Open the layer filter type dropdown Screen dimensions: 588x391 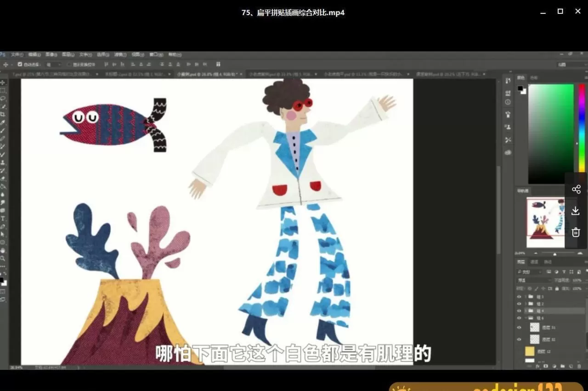529,272
